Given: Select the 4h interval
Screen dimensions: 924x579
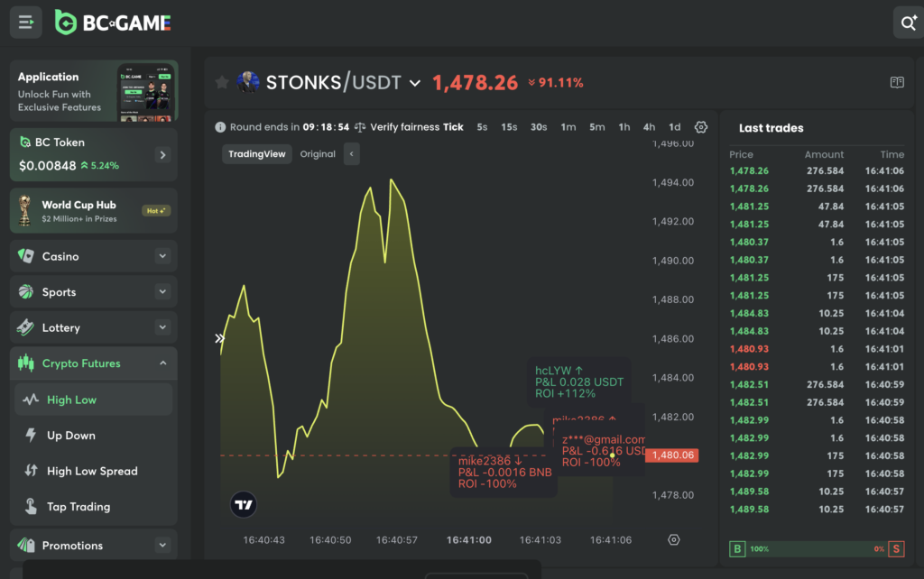Looking at the screenshot, I should pos(649,127).
